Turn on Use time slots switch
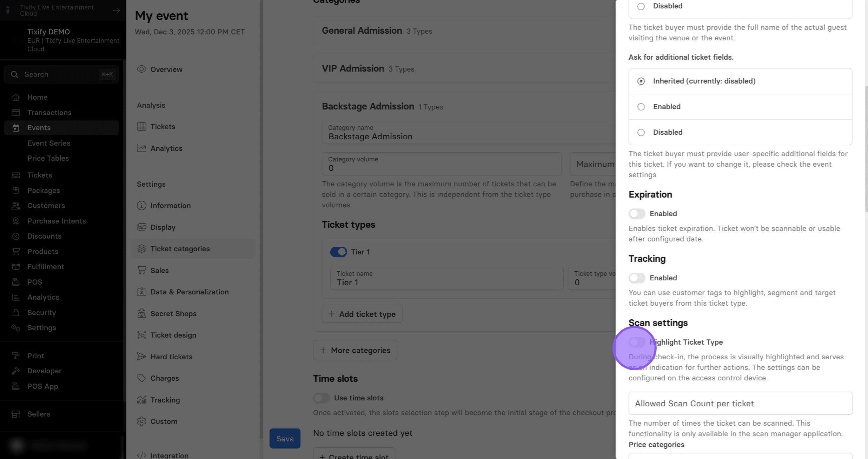 [x=321, y=398]
